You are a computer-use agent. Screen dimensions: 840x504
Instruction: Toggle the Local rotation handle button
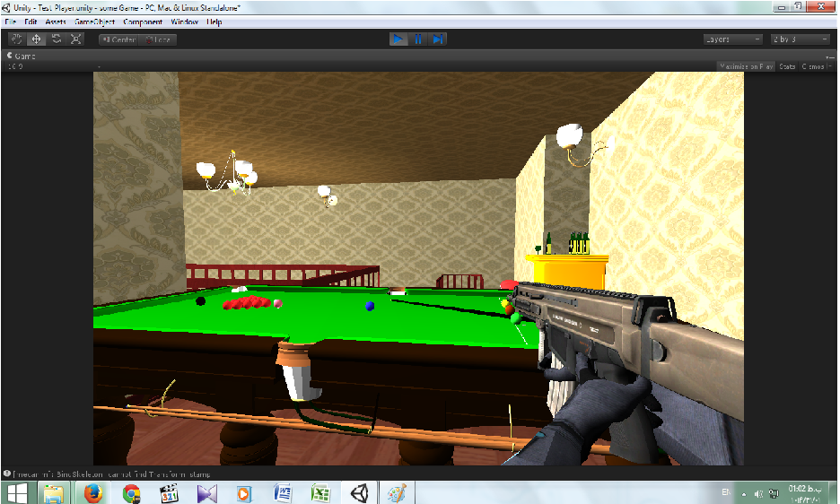[x=158, y=39]
